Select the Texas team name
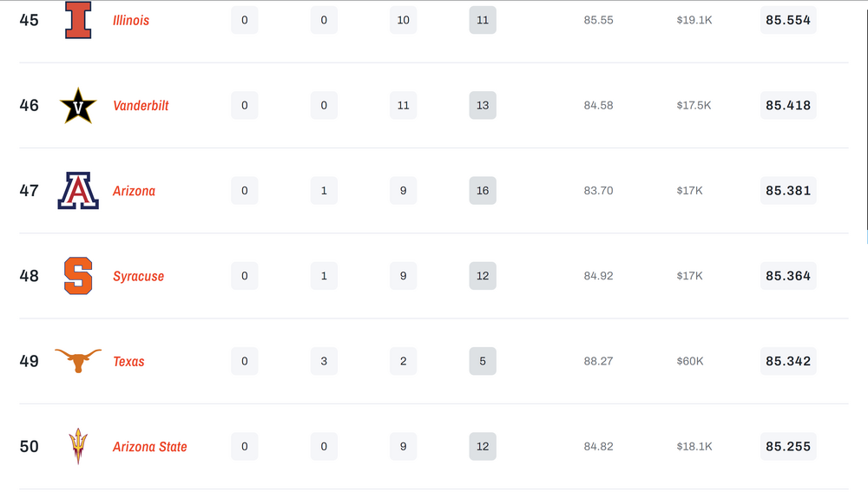 pos(128,361)
